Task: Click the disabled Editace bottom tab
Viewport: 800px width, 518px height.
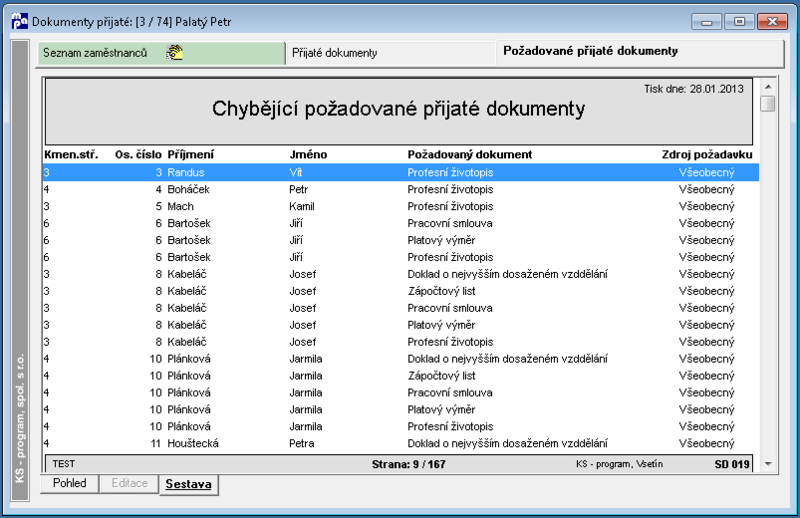Action: (x=130, y=483)
